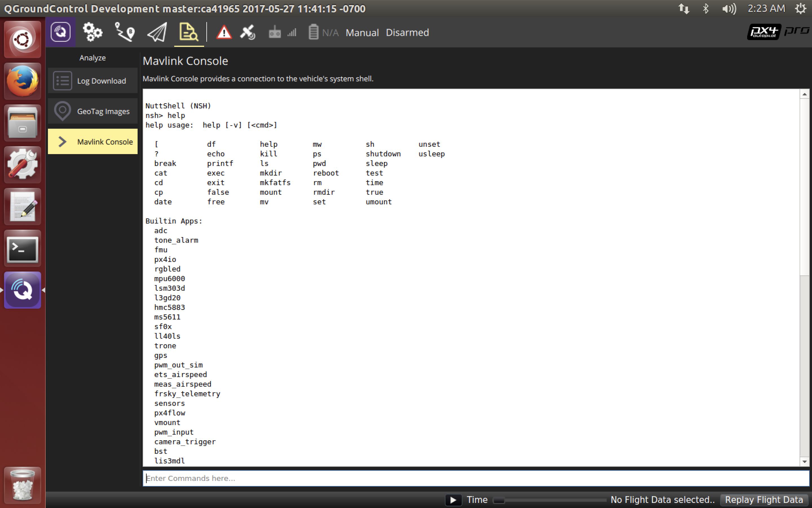Select Mavlink Console page
Viewport: 812px width, 508px height.
[92, 141]
